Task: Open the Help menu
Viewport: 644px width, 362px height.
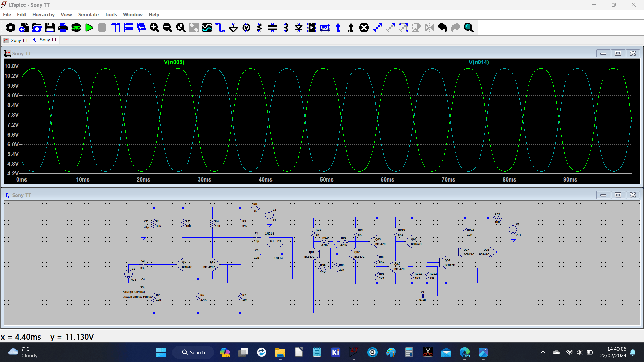Action: (x=154, y=15)
